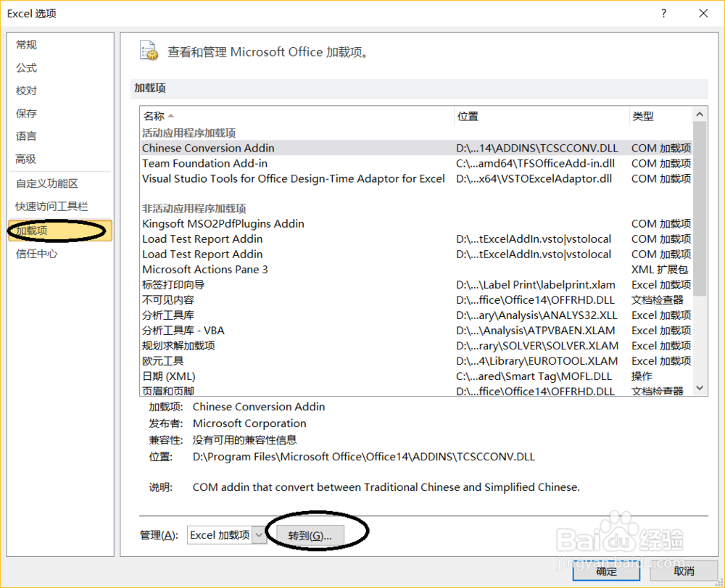Select Kingsoft MSO2PdfPlugins Addin row
This screenshot has width=725, height=588.
click(x=416, y=224)
